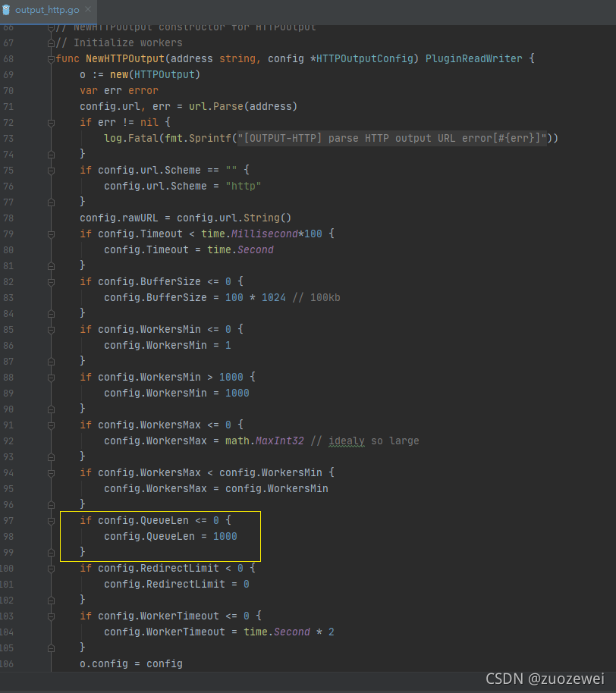Click the PluginReadWriter return type
The image size is (616, 693).
coord(473,59)
